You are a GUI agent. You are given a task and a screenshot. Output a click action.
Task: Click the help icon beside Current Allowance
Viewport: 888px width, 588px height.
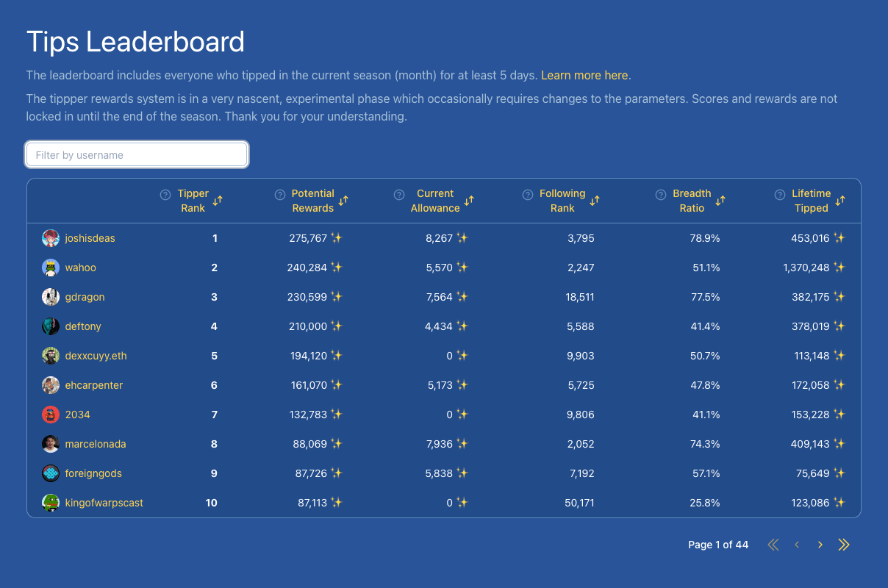point(399,195)
